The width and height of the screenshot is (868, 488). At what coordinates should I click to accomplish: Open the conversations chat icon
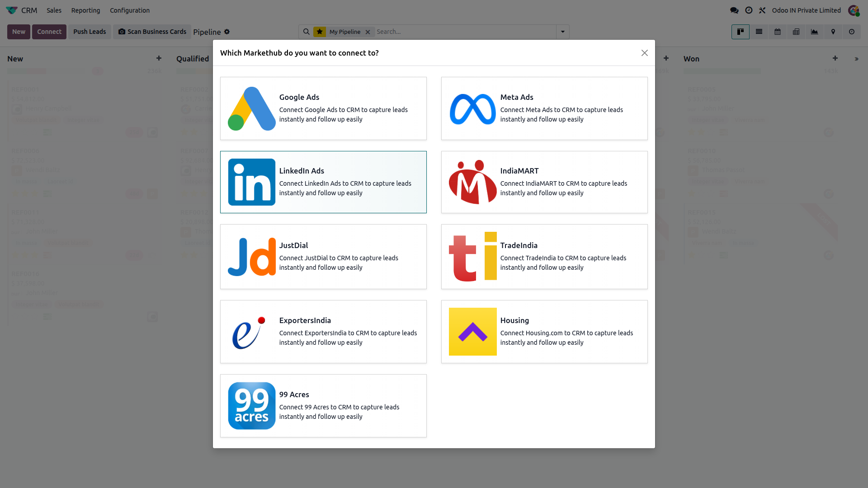(x=734, y=10)
